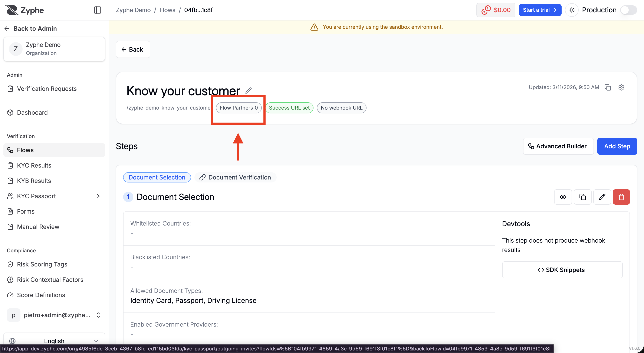Screen dimensions: 644x353
Task: Open Verification Requests in the sidebar
Action: pyautogui.click(x=54, y=89)
